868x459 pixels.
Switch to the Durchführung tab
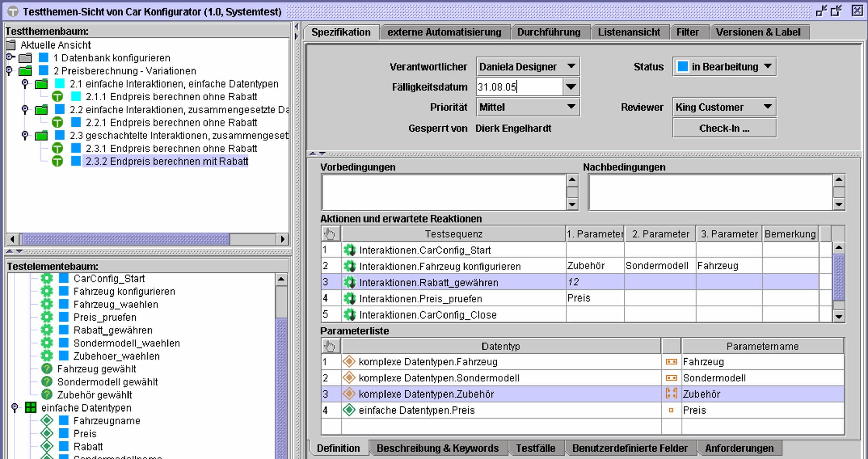pyautogui.click(x=549, y=32)
